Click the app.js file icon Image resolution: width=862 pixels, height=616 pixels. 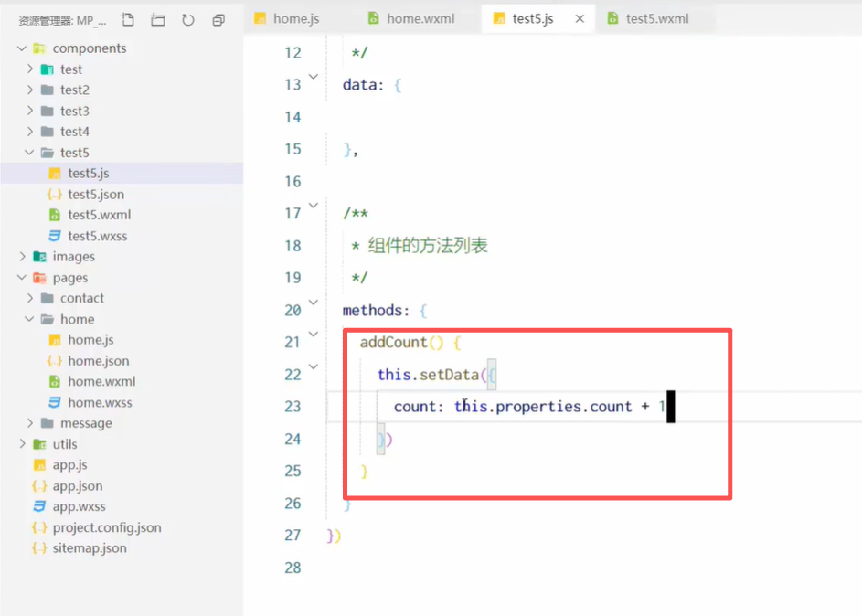pos(39,465)
